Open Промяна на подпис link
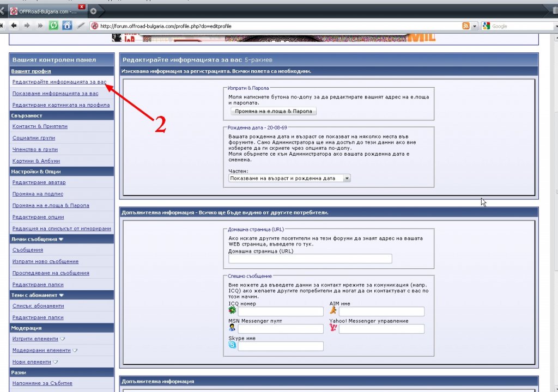 click(38, 194)
